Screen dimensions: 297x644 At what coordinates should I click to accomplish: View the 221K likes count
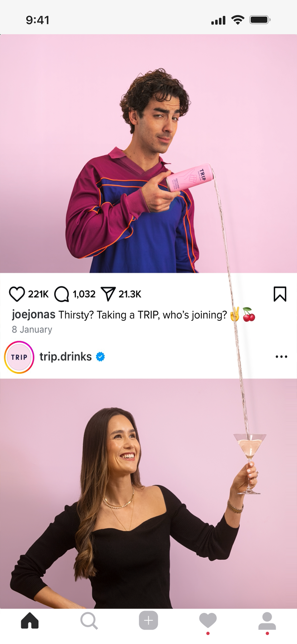pyautogui.click(x=38, y=294)
